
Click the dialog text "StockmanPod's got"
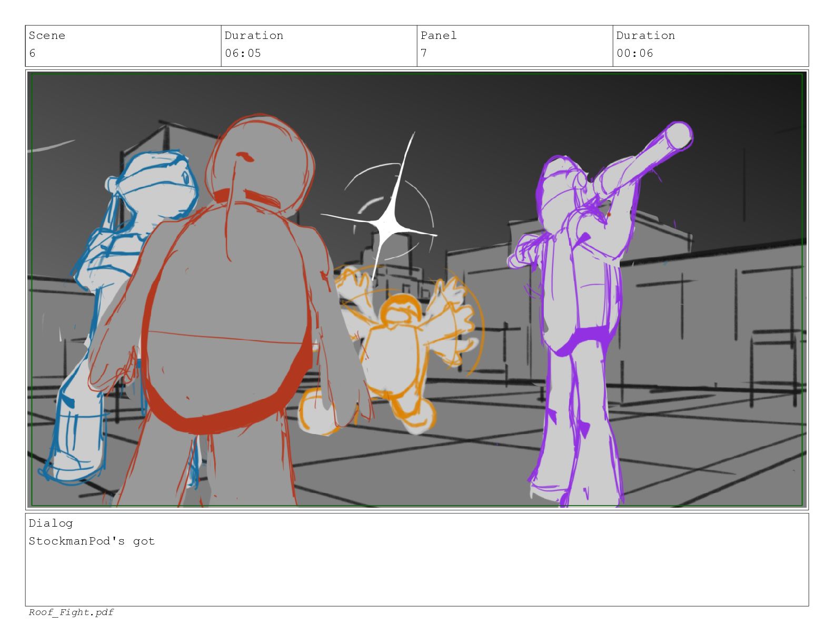tap(92, 541)
